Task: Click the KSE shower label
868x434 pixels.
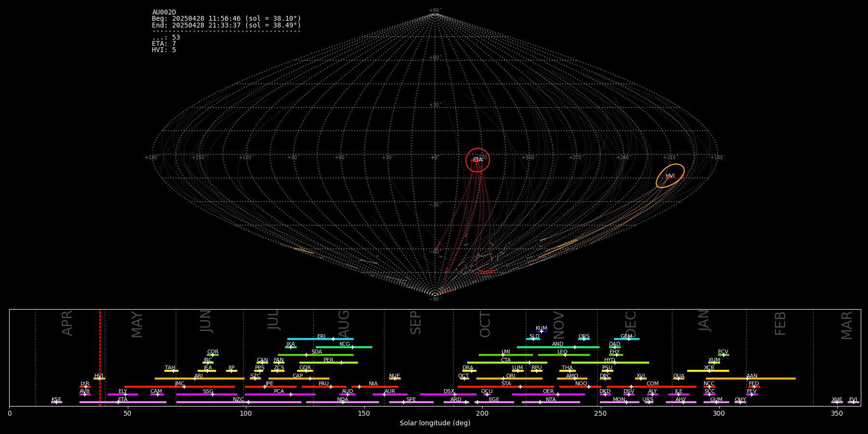Action: tap(56, 400)
